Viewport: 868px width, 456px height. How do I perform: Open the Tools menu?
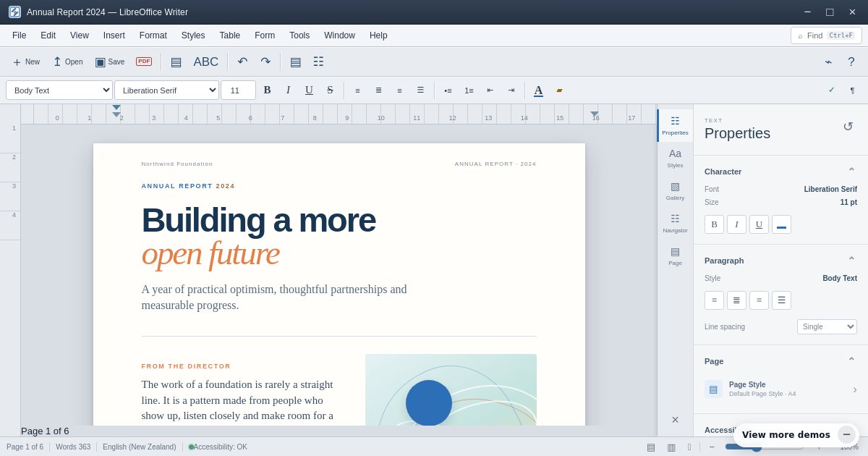(x=299, y=35)
